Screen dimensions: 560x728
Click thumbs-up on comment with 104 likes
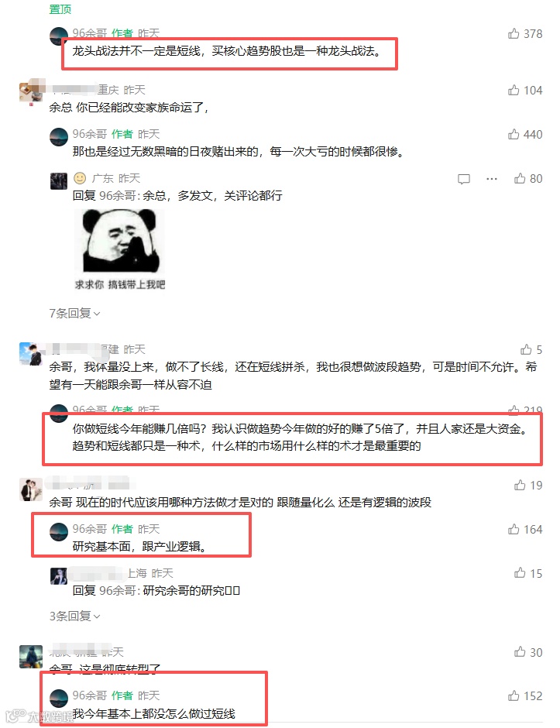click(x=513, y=90)
